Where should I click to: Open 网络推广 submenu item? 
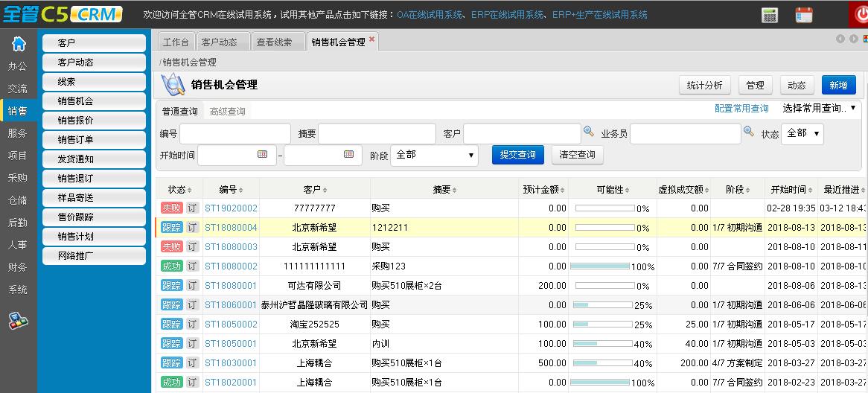tap(94, 256)
